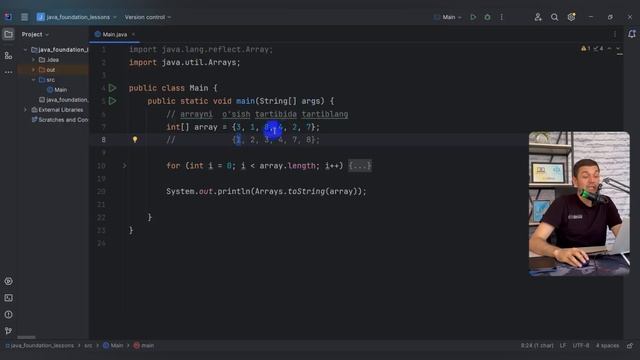The image size is (640, 360).
Task: Open IDE settings gear
Action: [x=571, y=17]
